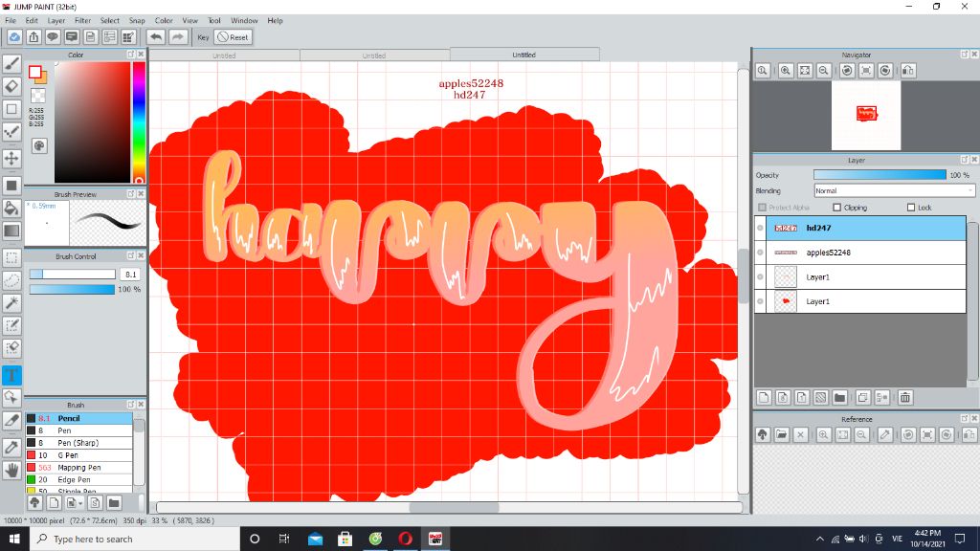The height and width of the screenshot is (551, 980).
Task: Select the Magic Wand tool
Action: click(11, 303)
